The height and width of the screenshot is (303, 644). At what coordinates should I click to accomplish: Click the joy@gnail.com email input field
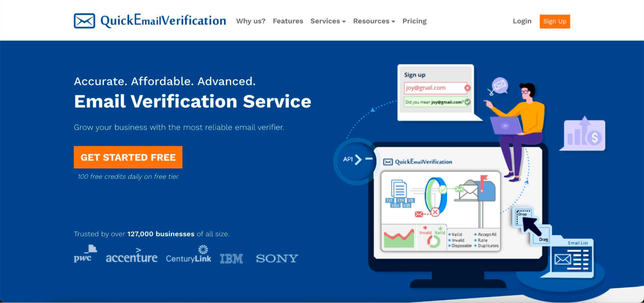[x=433, y=88]
